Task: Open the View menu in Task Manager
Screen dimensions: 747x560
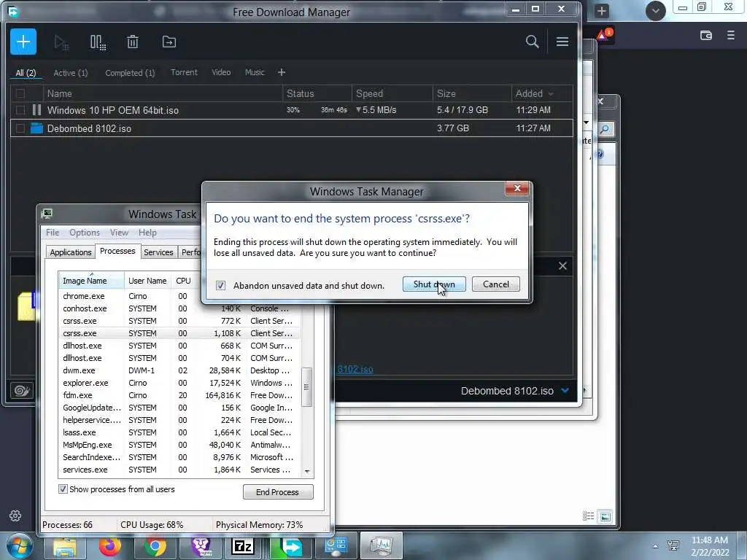Action: (119, 233)
